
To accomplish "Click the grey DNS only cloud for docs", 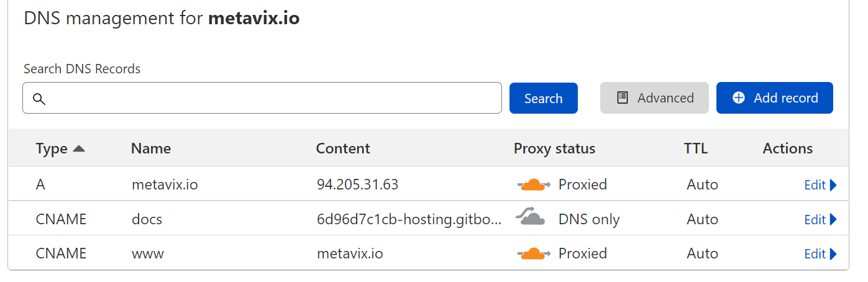I will [x=530, y=218].
